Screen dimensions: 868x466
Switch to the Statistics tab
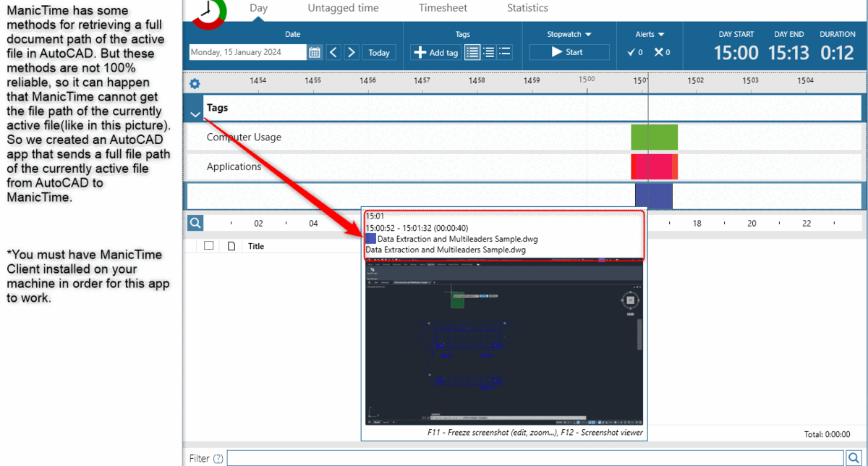click(x=527, y=8)
